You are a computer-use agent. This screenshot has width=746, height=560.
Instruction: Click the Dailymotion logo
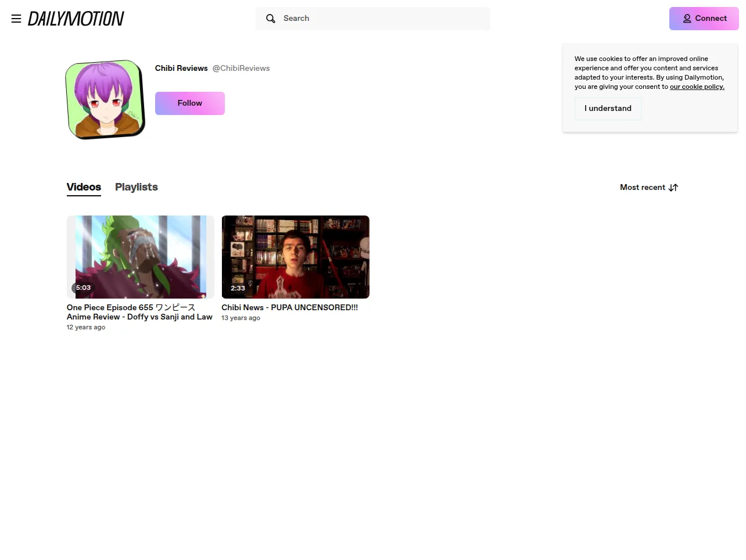tap(76, 19)
